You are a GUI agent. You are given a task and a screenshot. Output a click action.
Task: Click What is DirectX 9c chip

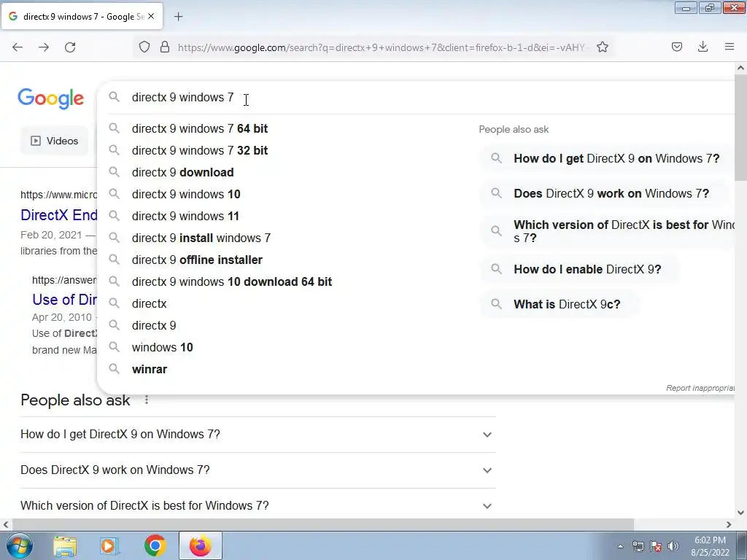click(560, 304)
